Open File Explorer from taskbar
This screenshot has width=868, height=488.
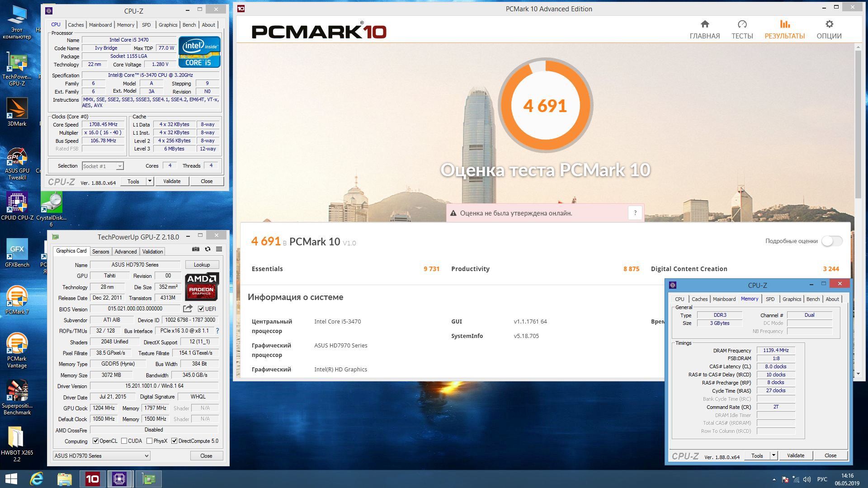tap(65, 479)
